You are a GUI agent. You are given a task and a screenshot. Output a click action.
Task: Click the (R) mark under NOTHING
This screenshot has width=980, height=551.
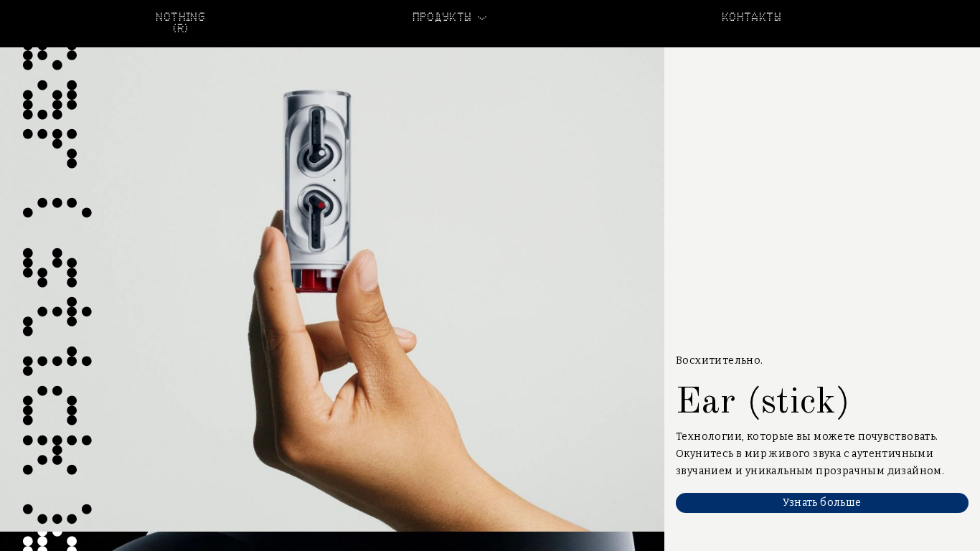(x=180, y=29)
